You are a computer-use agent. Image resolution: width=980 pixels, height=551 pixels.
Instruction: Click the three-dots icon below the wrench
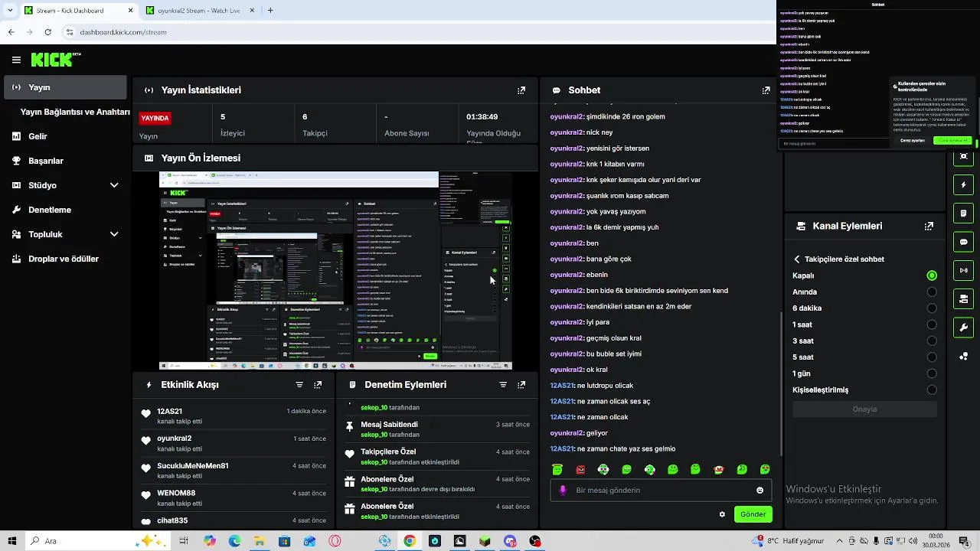pos(964,356)
